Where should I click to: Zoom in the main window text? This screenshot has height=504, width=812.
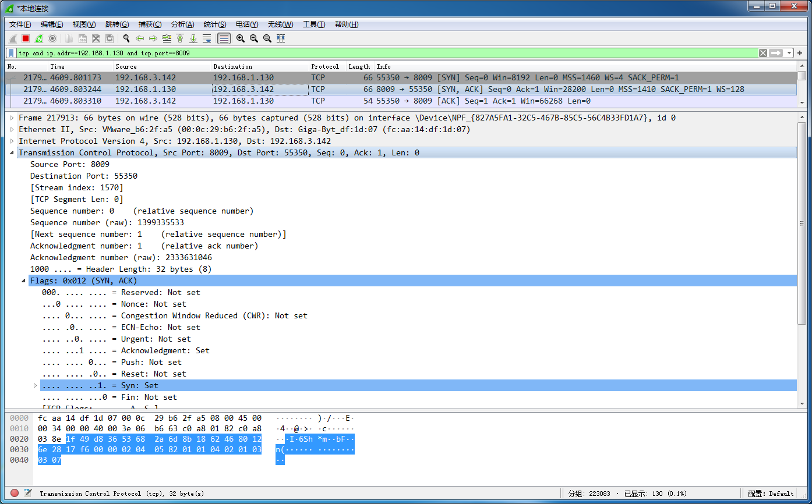point(240,38)
